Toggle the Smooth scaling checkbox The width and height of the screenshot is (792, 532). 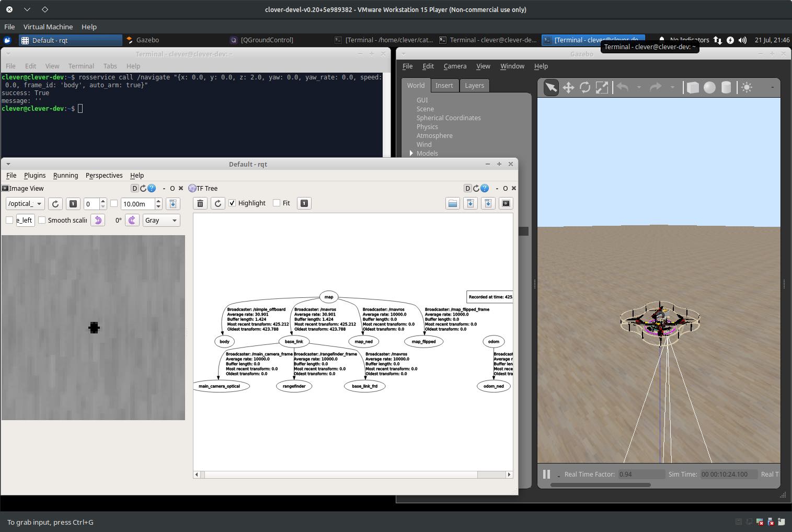tap(42, 220)
